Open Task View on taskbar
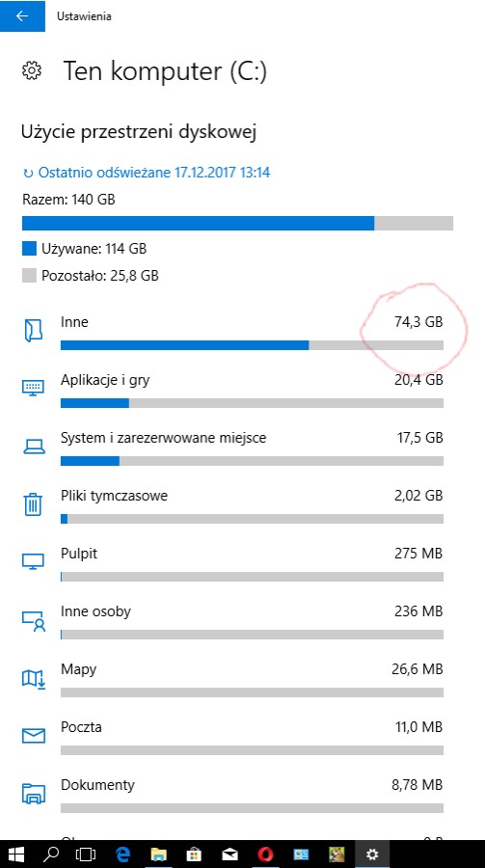The image size is (485, 868). point(86,854)
